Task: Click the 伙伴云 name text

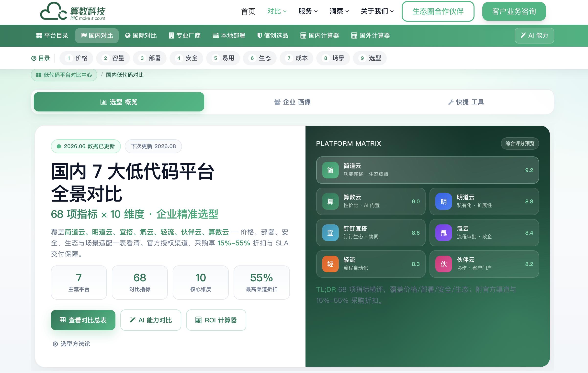Action: (466, 260)
